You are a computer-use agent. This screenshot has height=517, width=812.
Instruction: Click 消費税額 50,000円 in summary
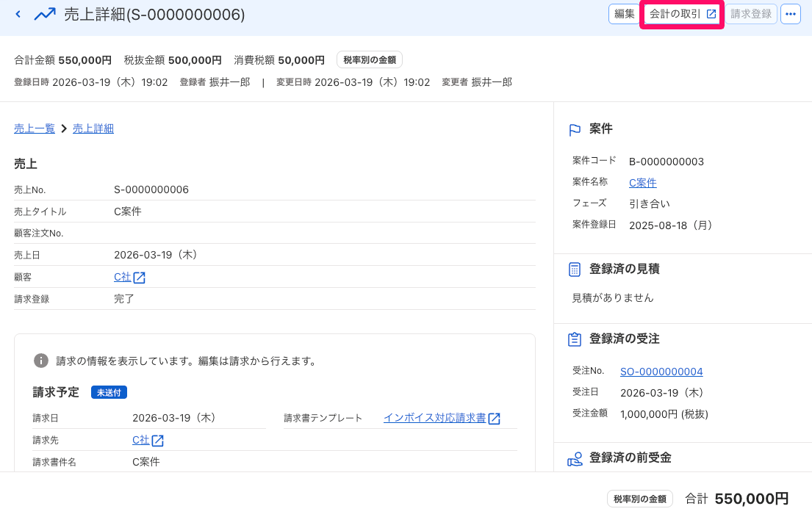[279, 60]
